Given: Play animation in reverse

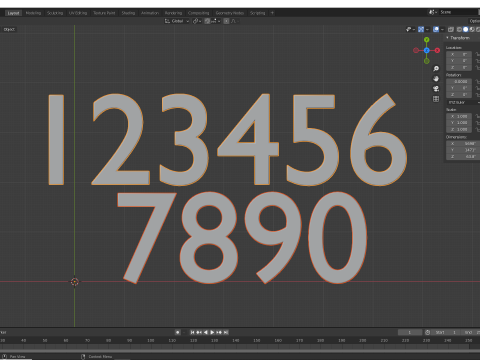Looking at the screenshot, I should click(x=206, y=332).
